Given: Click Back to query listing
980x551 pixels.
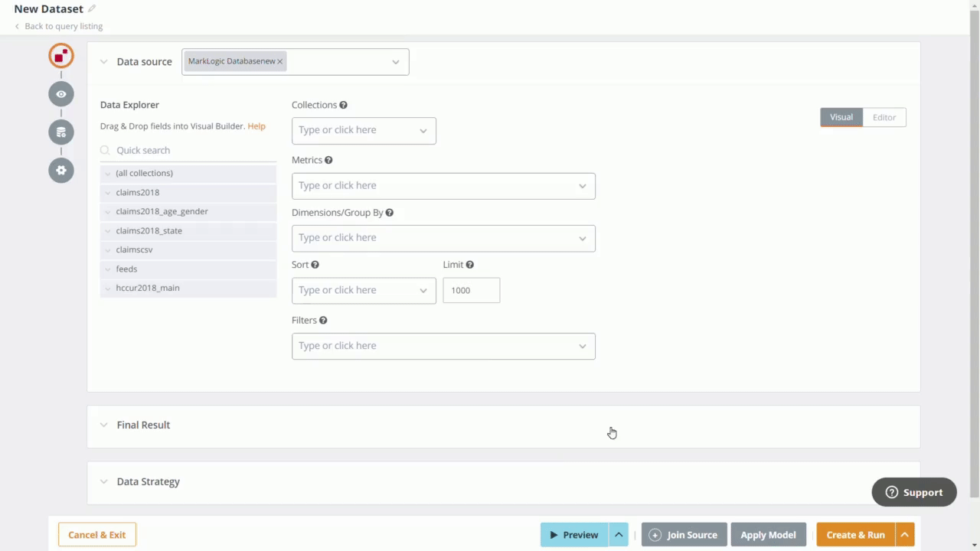Looking at the screenshot, I should pyautogui.click(x=57, y=25).
